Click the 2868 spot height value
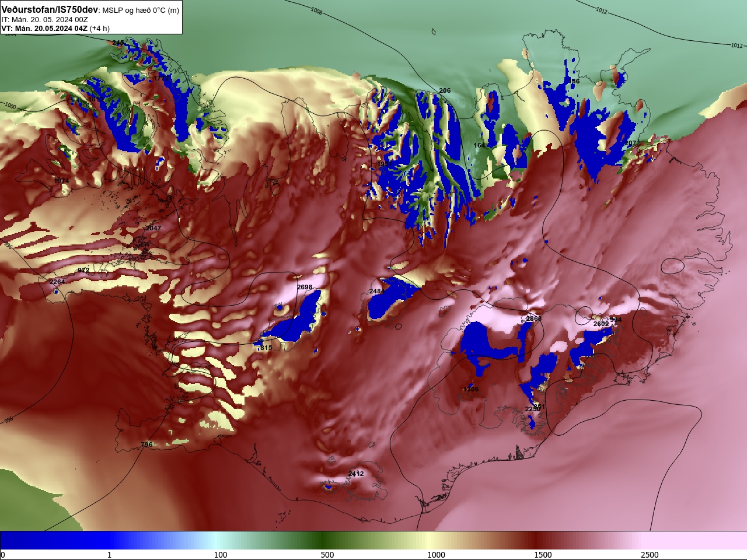Image resolution: width=747 pixels, height=560 pixels. click(534, 319)
